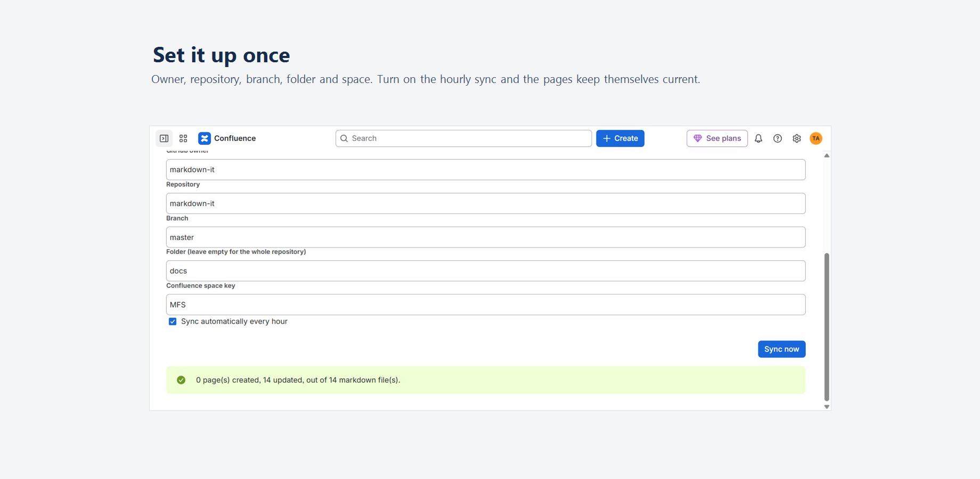Click the Create button

point(620,138)
